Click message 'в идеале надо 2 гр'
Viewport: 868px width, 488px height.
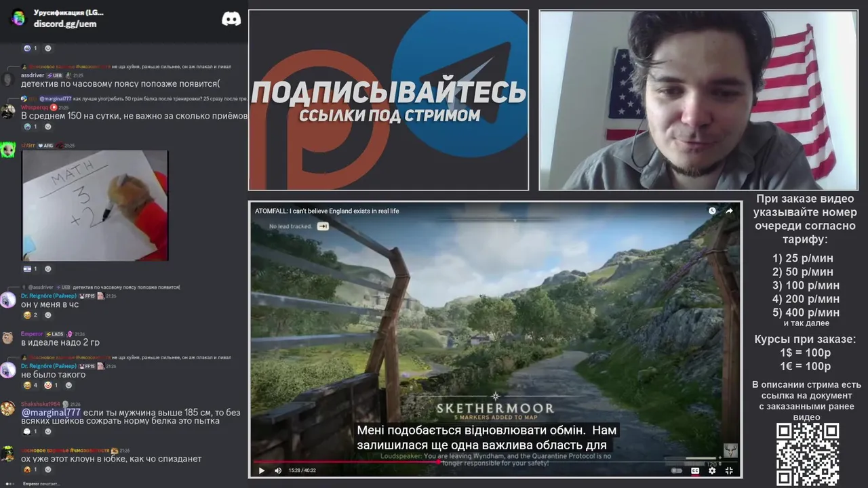point(60,342)
